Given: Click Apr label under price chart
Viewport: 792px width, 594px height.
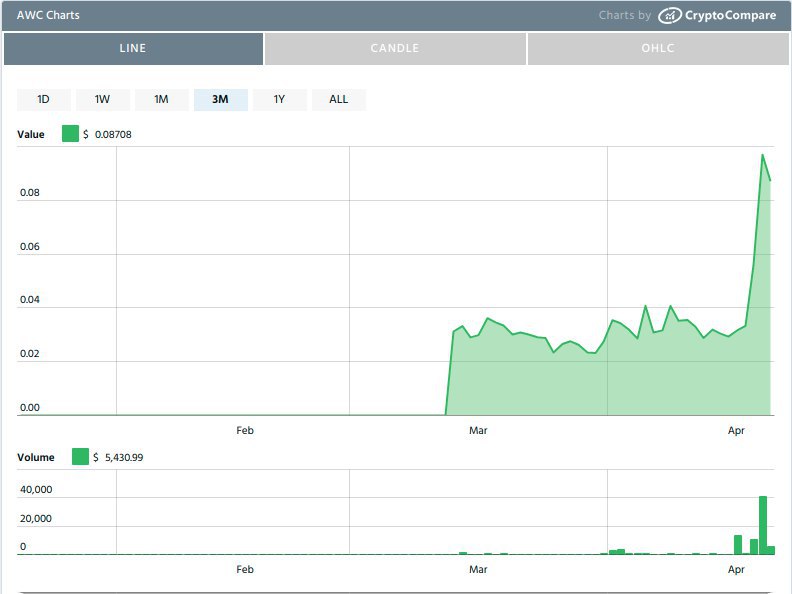Looking at the screenshot, I should point(736,430).
